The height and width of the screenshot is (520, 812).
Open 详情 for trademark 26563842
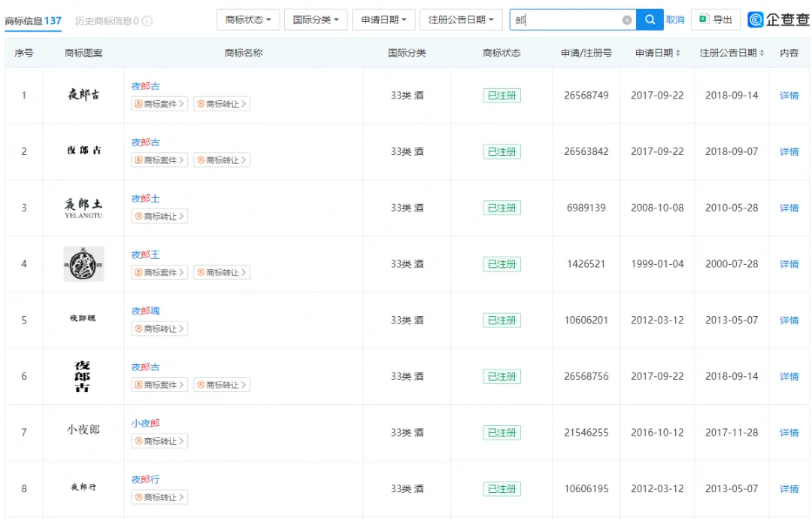click(x=789, y=151)
